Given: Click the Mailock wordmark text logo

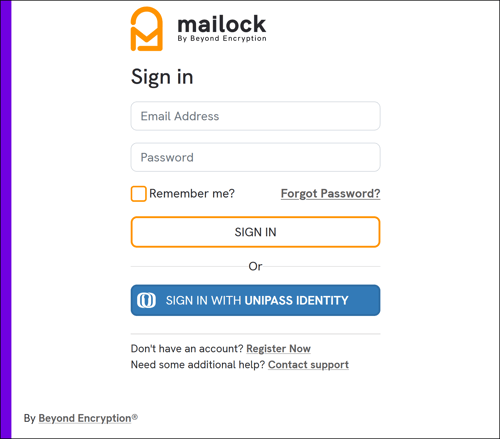Looking at the screenshot, I should point(222,24).
